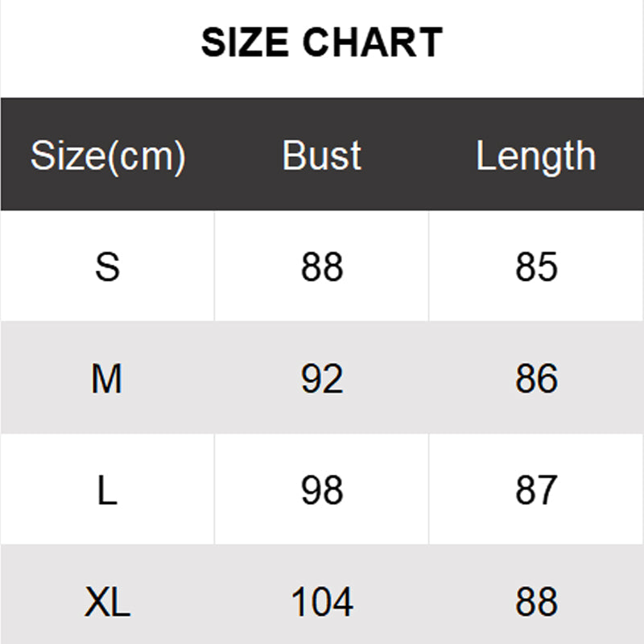The image size is (644, 644).
Task: Click bust value 98
Action: pos(321,490)
